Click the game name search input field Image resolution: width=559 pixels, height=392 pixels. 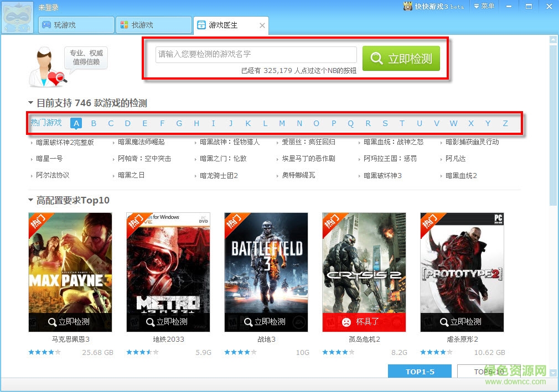click(256, 54)
